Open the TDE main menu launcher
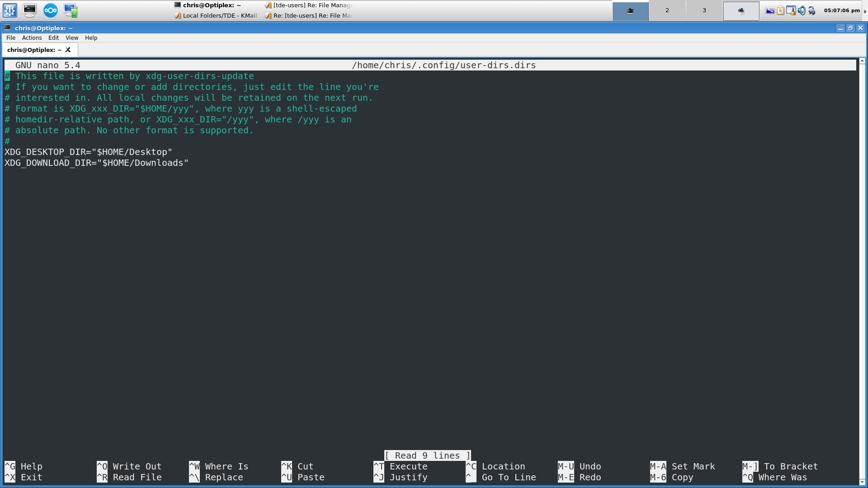 pos(10,10)
